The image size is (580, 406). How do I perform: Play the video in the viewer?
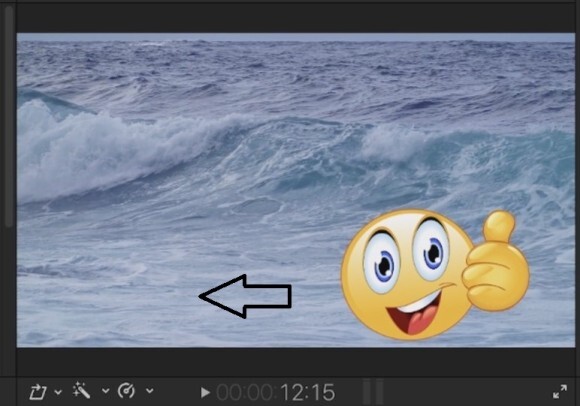(x=205, y=392)
